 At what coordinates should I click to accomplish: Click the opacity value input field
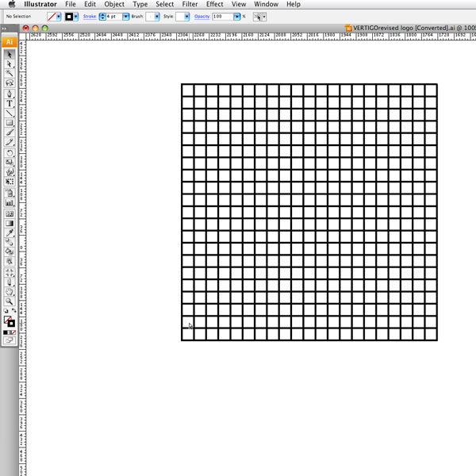pyautogui.click(x=221, y=16)
